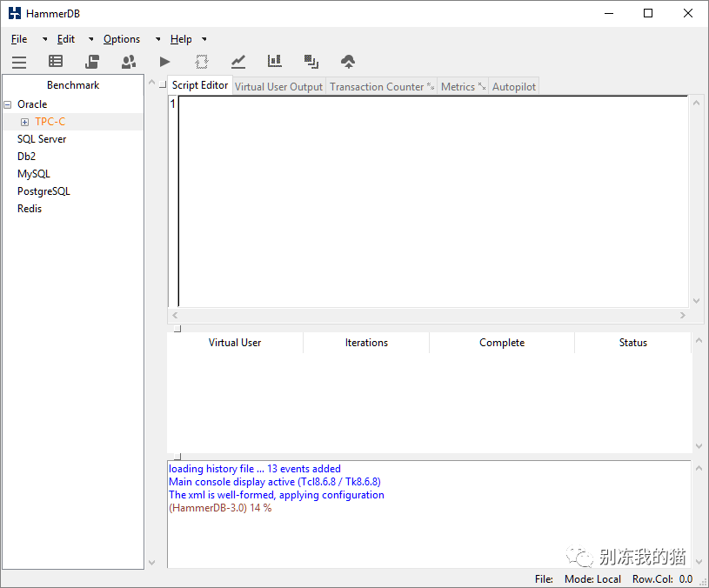This screenshot has height=588, width=709.
Task: Select PostgreSQL in the Benchmark list
Action: [x=43, y=191]
